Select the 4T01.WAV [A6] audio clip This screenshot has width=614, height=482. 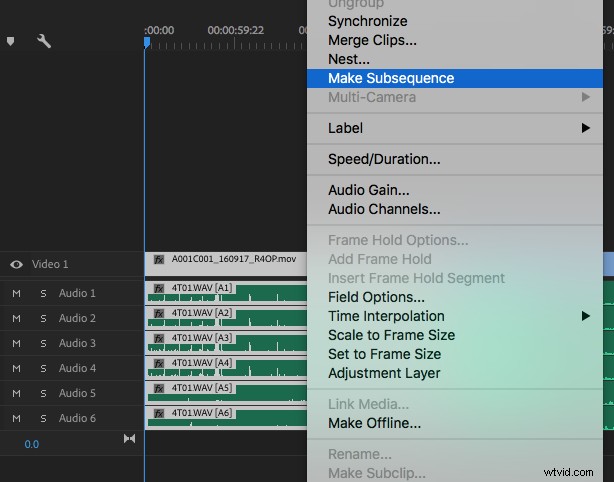[x=226, y=418]
